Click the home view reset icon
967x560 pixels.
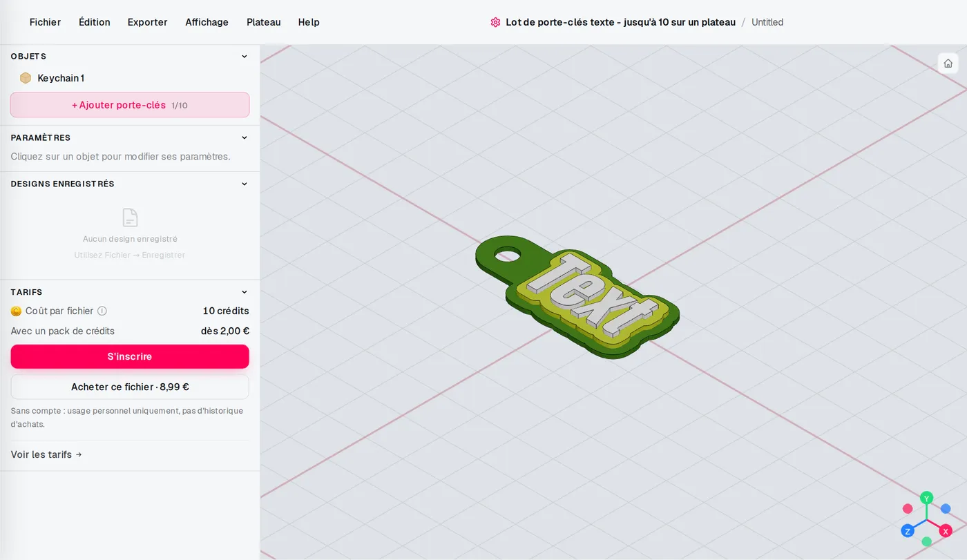pyautogui.click(x=948, y=64)
